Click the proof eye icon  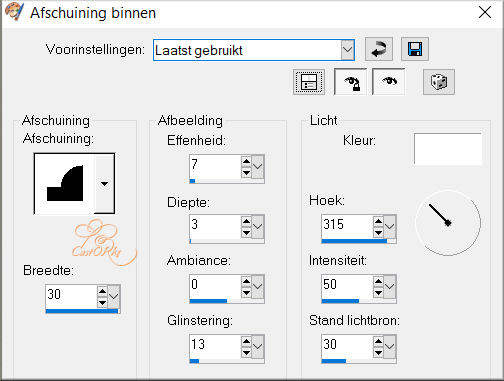[389, 82]
